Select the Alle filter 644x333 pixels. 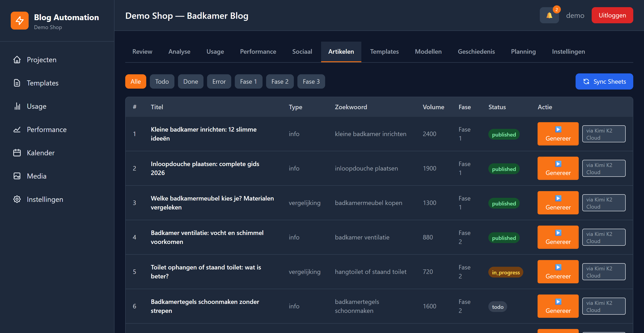pos(136,81)
